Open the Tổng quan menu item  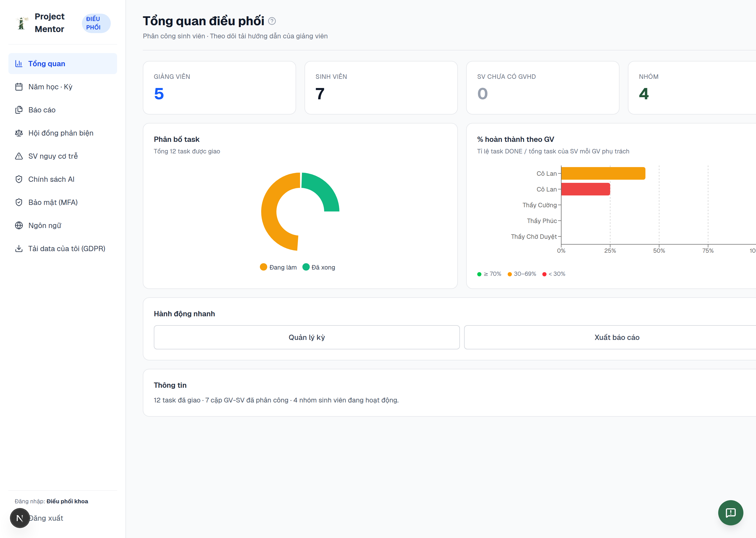(62, 64)
